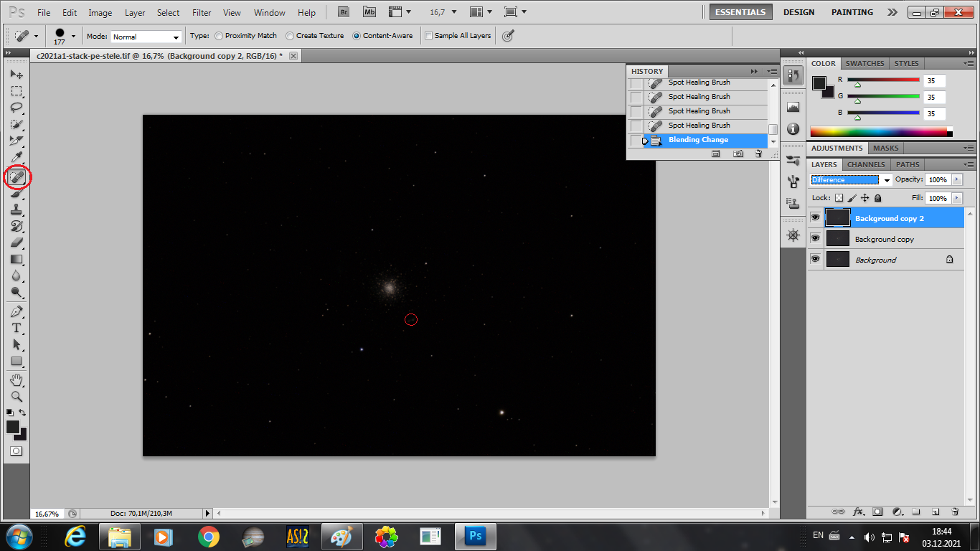The image size is (980, 551).
Task: Hide the Background layer
Action: coord(815,260)
